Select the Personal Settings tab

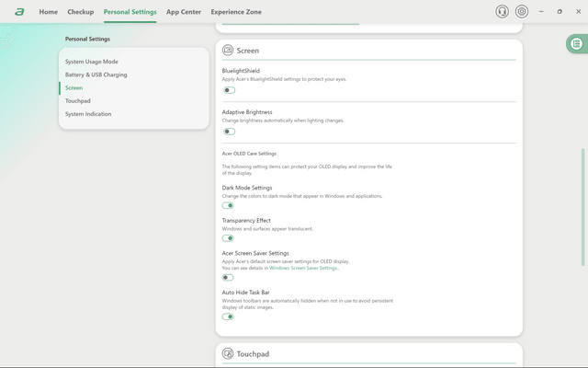(130, 12)
